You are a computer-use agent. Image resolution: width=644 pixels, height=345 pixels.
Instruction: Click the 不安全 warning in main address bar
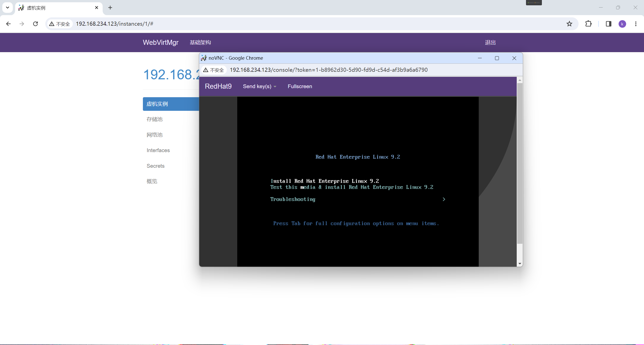pos(60,24)
